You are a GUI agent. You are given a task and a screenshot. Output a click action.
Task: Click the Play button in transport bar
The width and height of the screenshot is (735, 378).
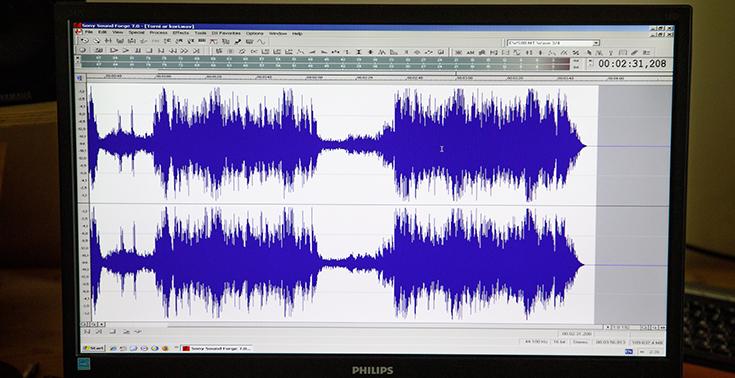coord(126,50)
